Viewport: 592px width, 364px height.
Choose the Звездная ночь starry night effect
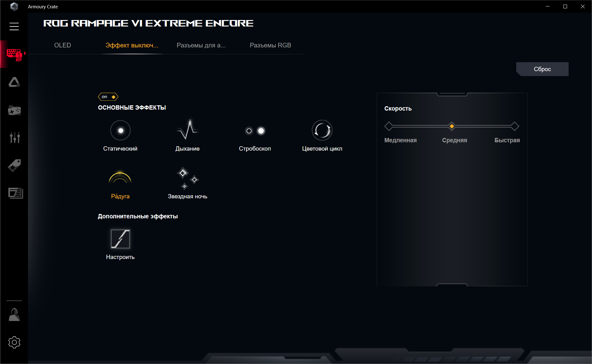point(188,178)
